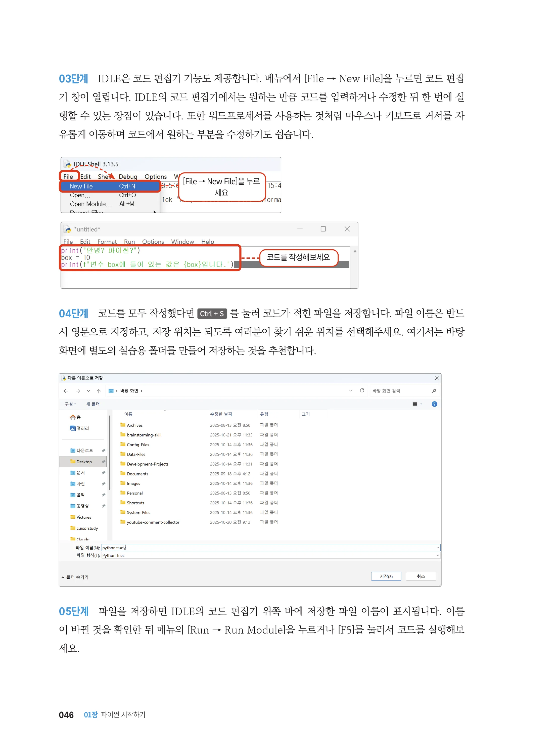Open Pictures folder in the navigation pane
The image size is (553, 756).
coord(81,517)
